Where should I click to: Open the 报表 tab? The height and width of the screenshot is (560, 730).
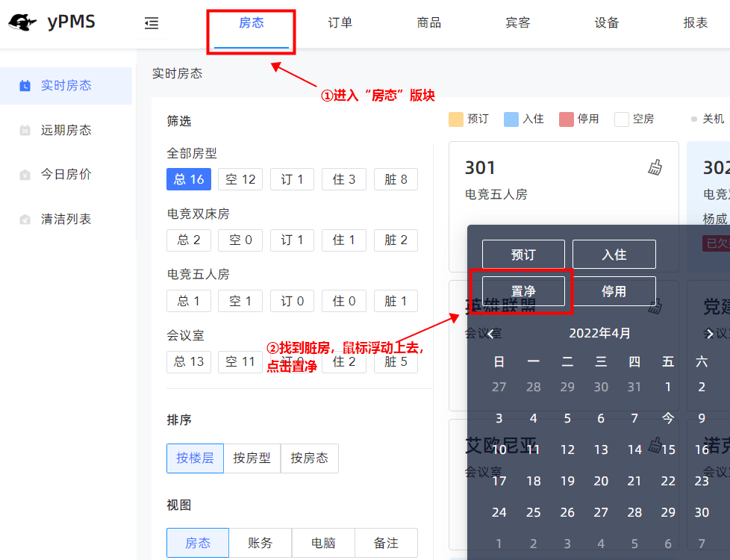(696, 22)
